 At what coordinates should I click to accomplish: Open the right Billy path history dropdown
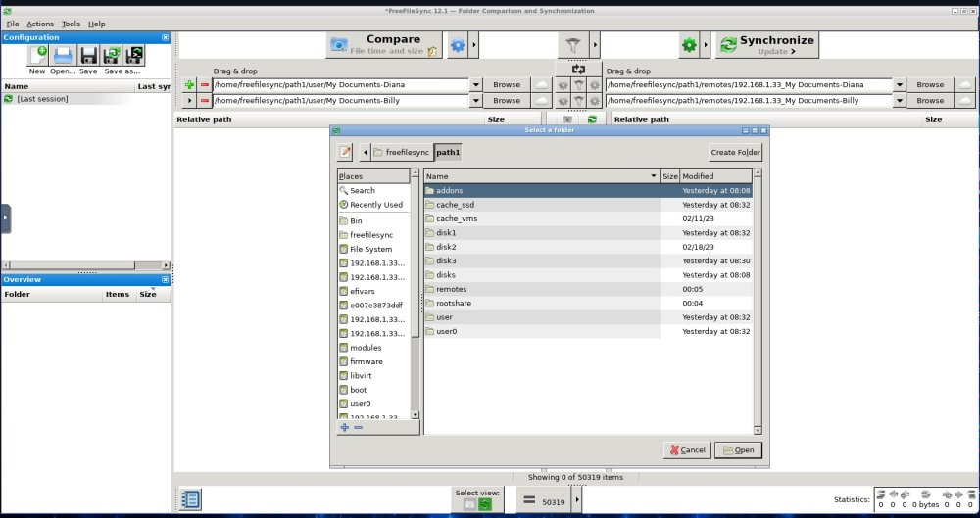coord(900,101)
